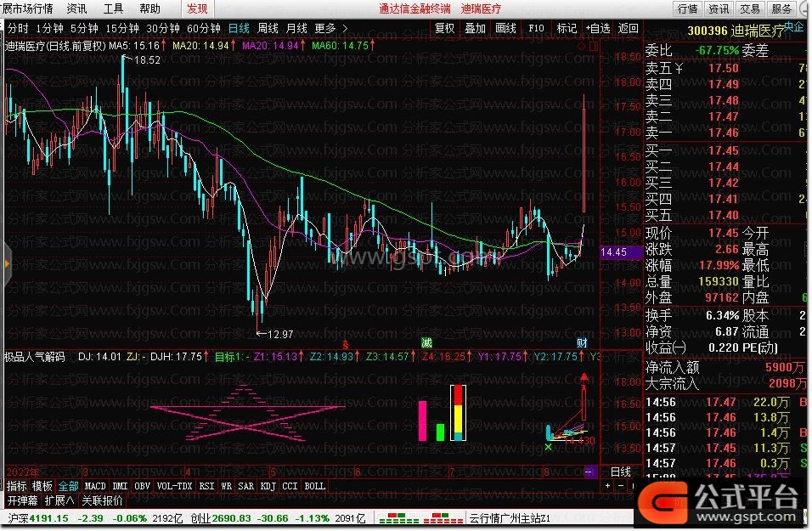Click the 卖五 sell order price 17.50
Screen dimensions: 812x531
724,68
